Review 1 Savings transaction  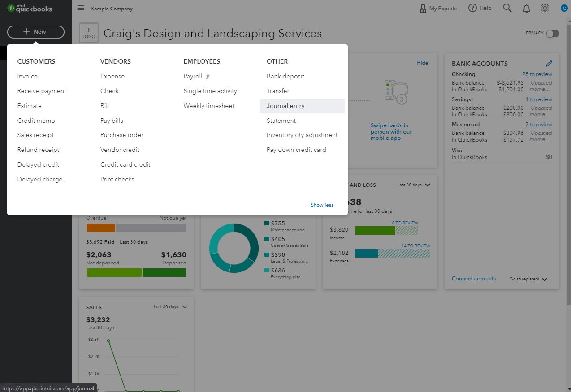(x=539, y=99)
